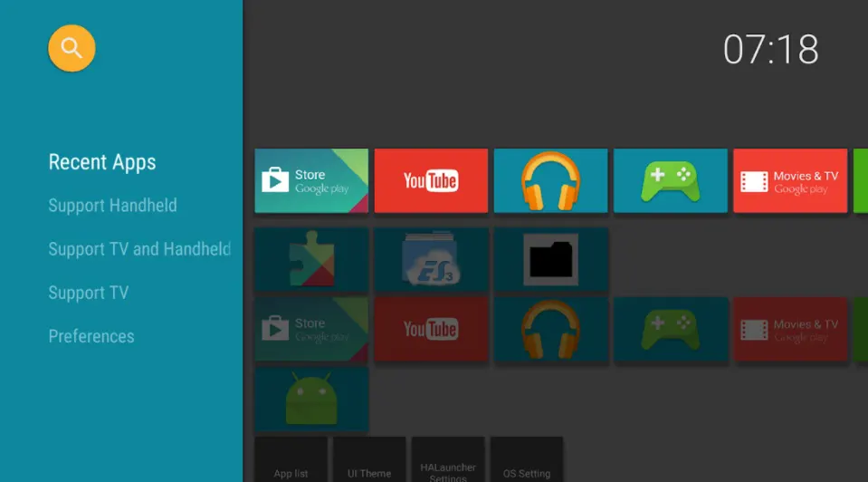Open dimmed headphones music tile in third row
Viewport: 868px width, 482px height.
coord(550,329)
